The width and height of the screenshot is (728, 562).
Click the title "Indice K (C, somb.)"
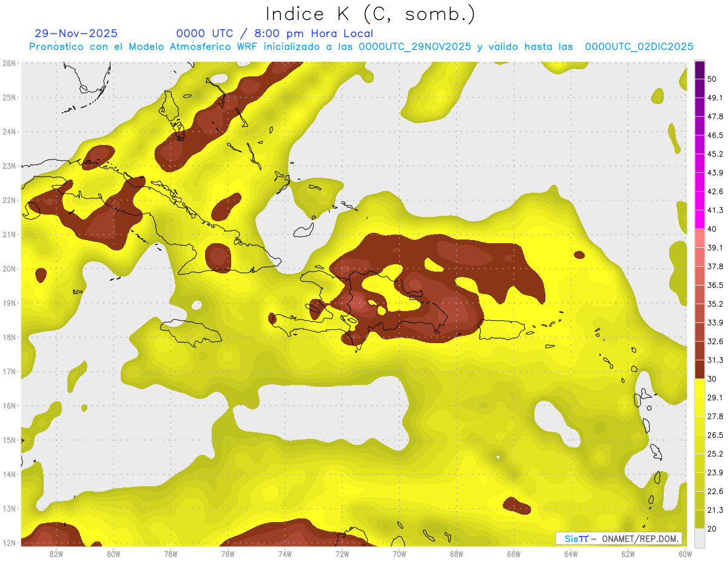pos(371,14)
